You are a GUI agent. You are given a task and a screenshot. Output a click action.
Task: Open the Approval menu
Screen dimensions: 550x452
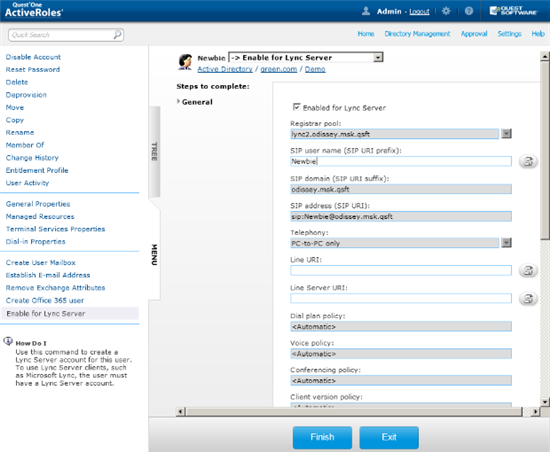[474, 34]
